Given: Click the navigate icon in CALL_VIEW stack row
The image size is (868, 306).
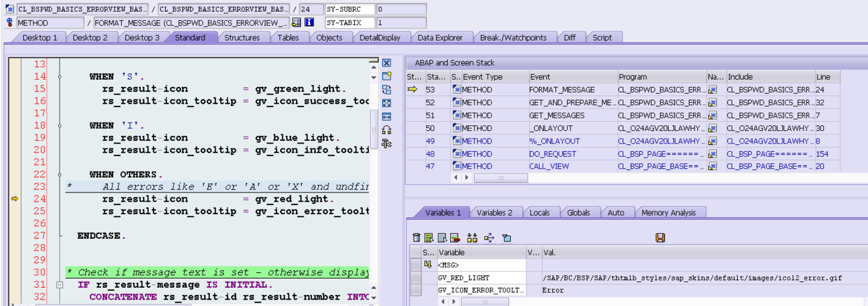Looking at the screenshot, I should tap(713, 166).
